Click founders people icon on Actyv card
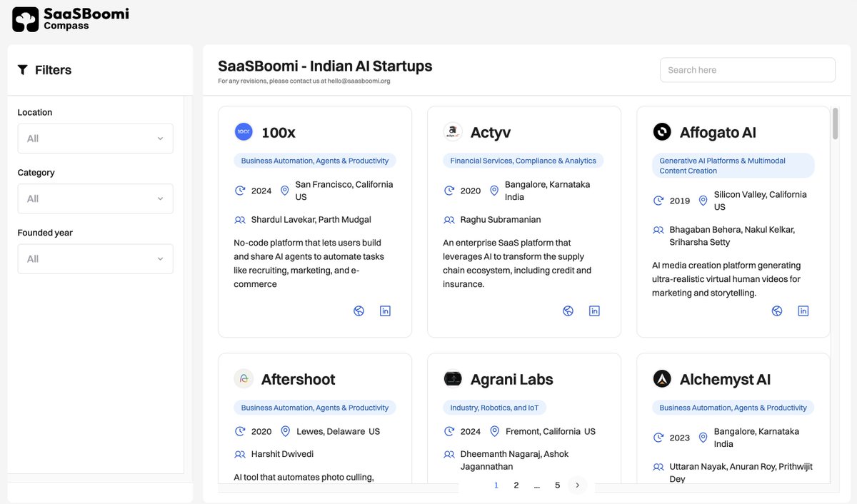 pos(449,220)
